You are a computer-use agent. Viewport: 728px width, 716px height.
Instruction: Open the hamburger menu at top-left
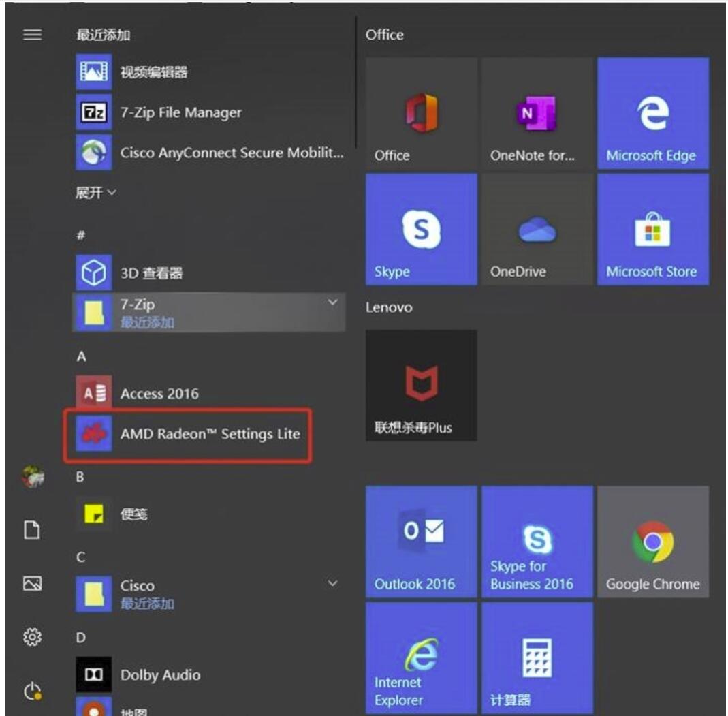click(x=32, y=35)
